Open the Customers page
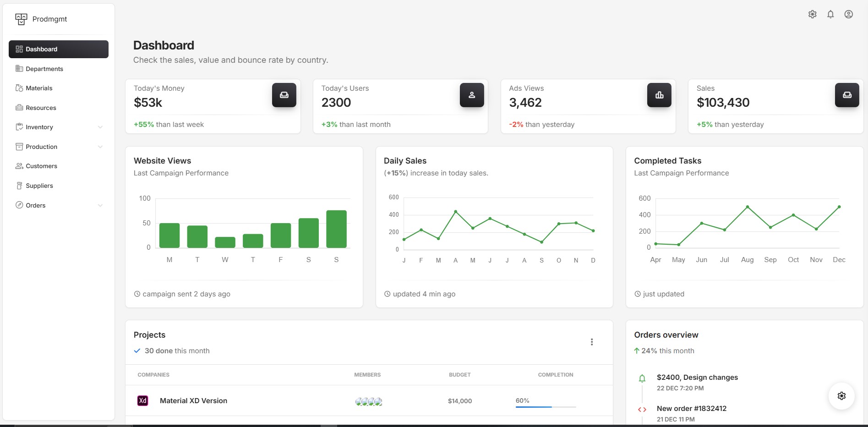 tap(41, 166)
